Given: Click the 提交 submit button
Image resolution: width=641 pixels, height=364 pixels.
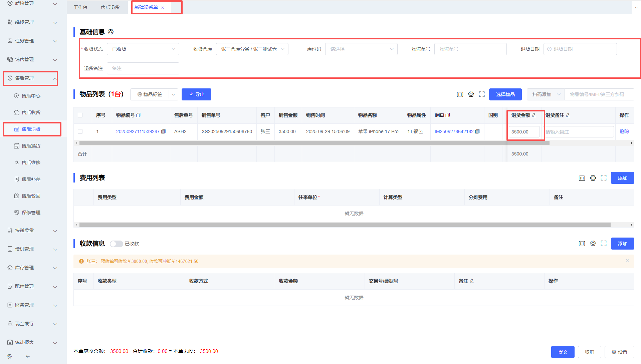Looking at the screenshot, I should (x=563, y=352).
